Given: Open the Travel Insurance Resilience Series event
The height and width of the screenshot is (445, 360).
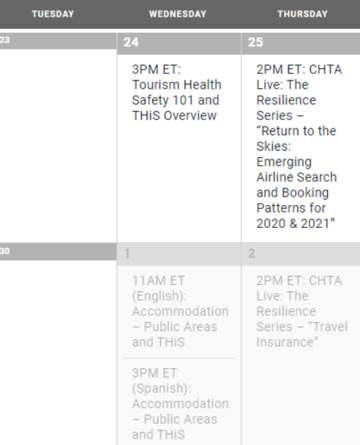Looking at the screenshot, I should (302, 311).
